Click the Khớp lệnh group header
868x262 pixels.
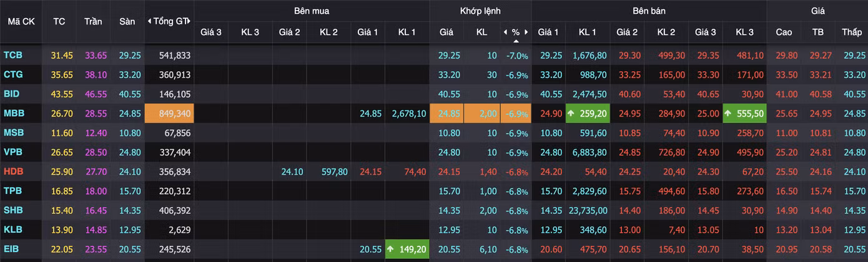click(x=480, y=11)
